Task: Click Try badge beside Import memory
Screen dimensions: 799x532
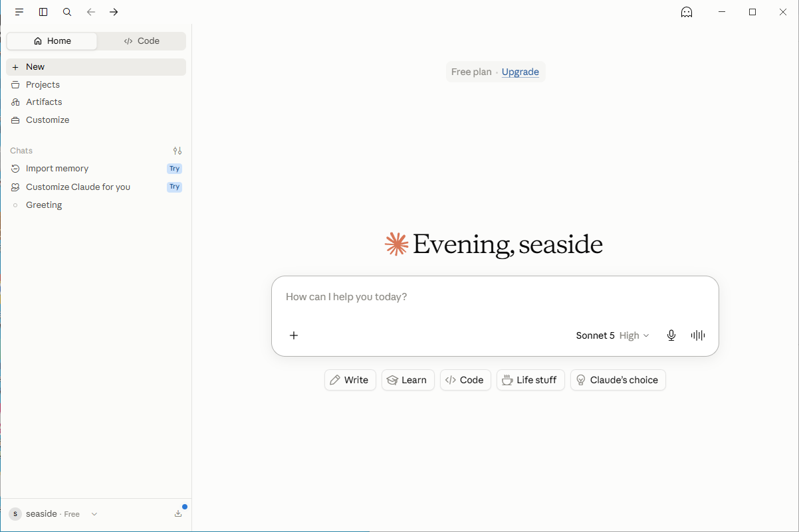Action: pyautogui.click(x=174, y=169)
